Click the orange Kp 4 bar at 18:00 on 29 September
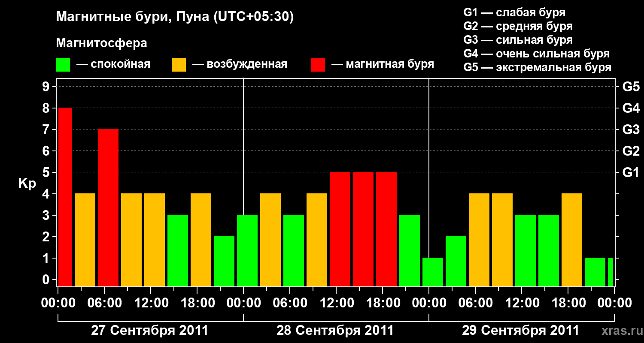This screenshot has height=343, width=644. (572, 240)
